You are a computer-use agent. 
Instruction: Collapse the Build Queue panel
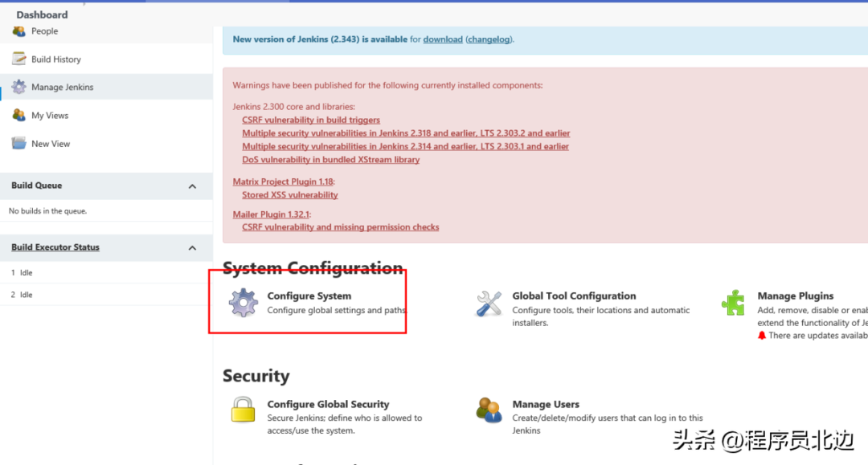pos(192,186)
